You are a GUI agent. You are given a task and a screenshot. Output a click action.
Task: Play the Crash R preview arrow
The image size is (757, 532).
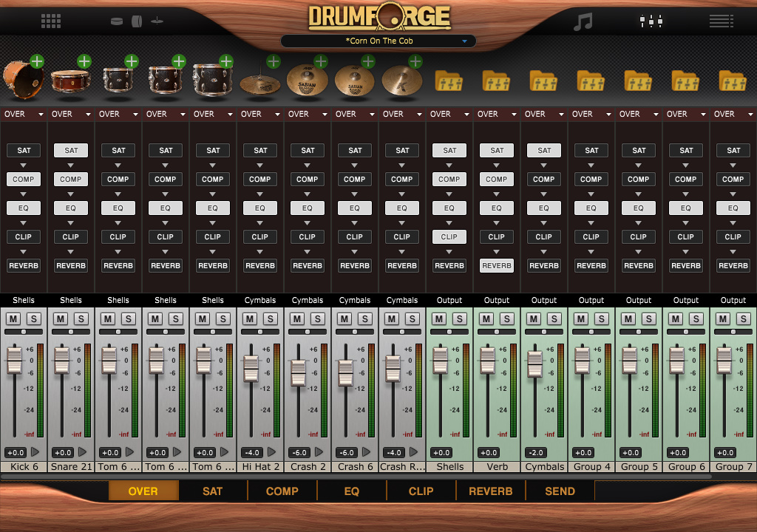[414, 452]
